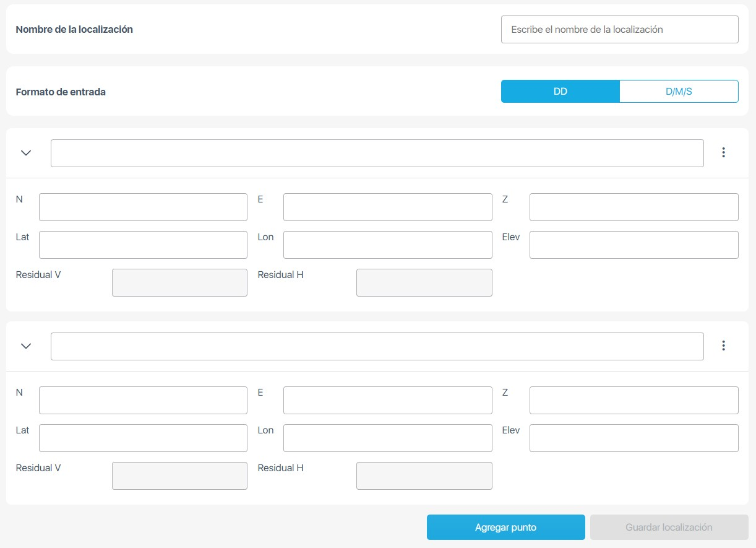Switch input format to D/M/S
756x548 pixels.
[x=679, y=92]
